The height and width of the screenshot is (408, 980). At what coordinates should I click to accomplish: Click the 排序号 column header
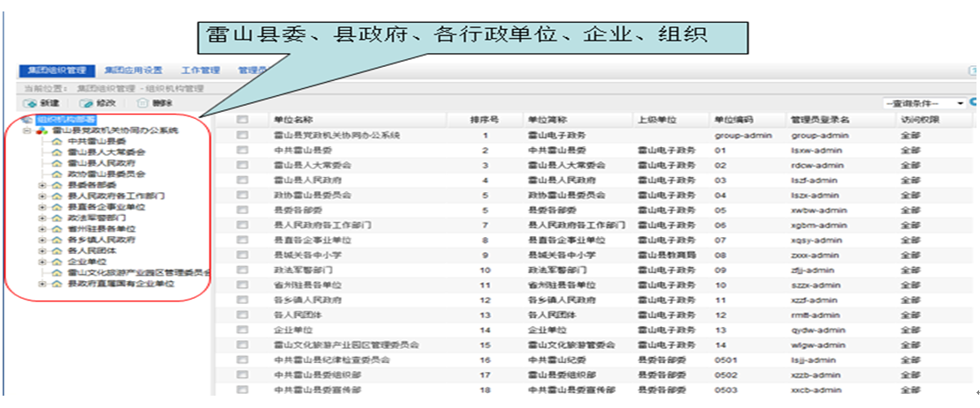coord(484,120)
